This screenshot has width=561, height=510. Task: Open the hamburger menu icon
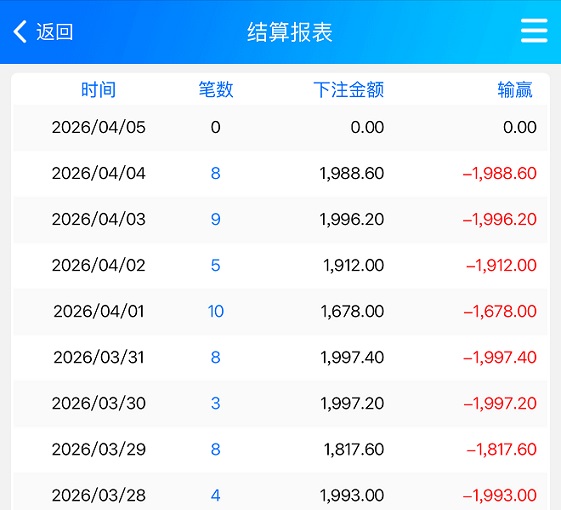click(x=534, y=31)
